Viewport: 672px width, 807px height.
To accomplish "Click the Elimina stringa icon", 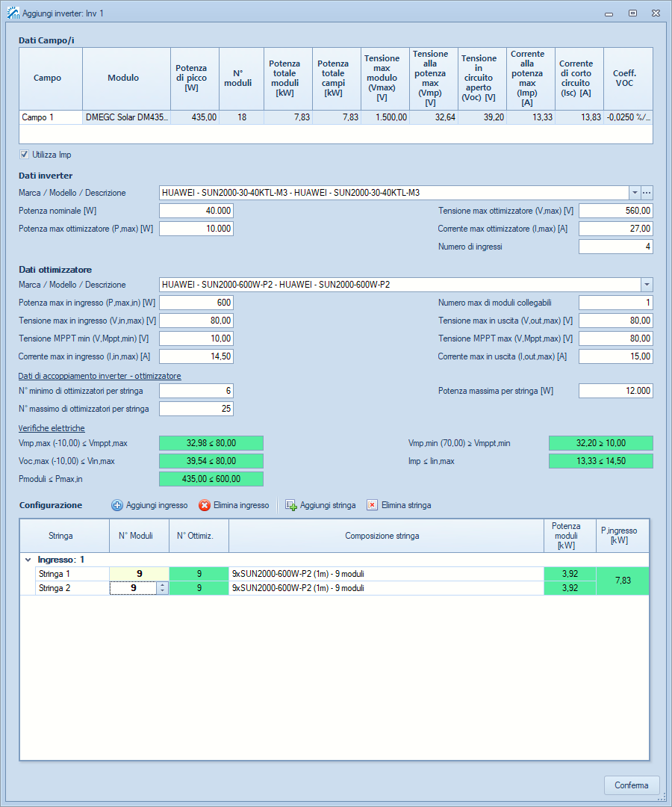I will click(x=372, y=505).
